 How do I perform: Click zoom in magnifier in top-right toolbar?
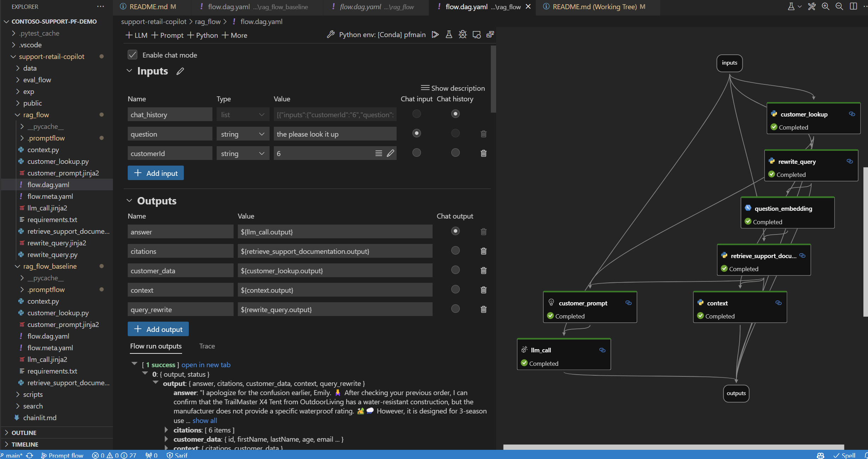(825, 6)
